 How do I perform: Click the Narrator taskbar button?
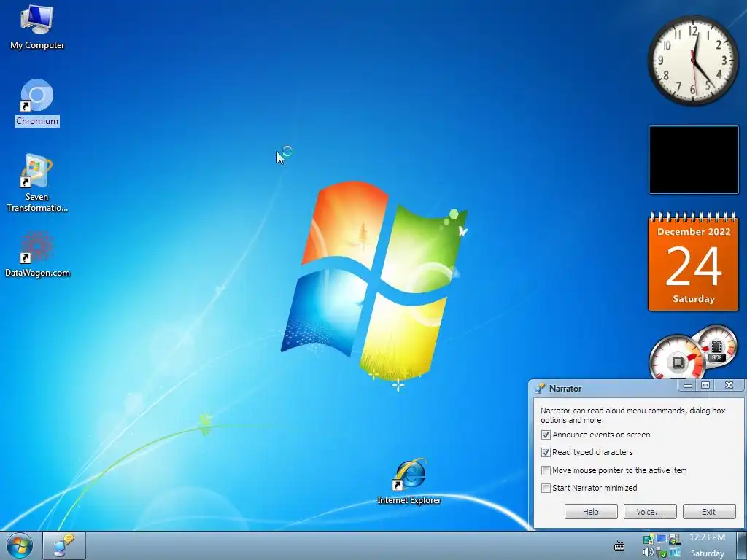[x=64, y=545]
